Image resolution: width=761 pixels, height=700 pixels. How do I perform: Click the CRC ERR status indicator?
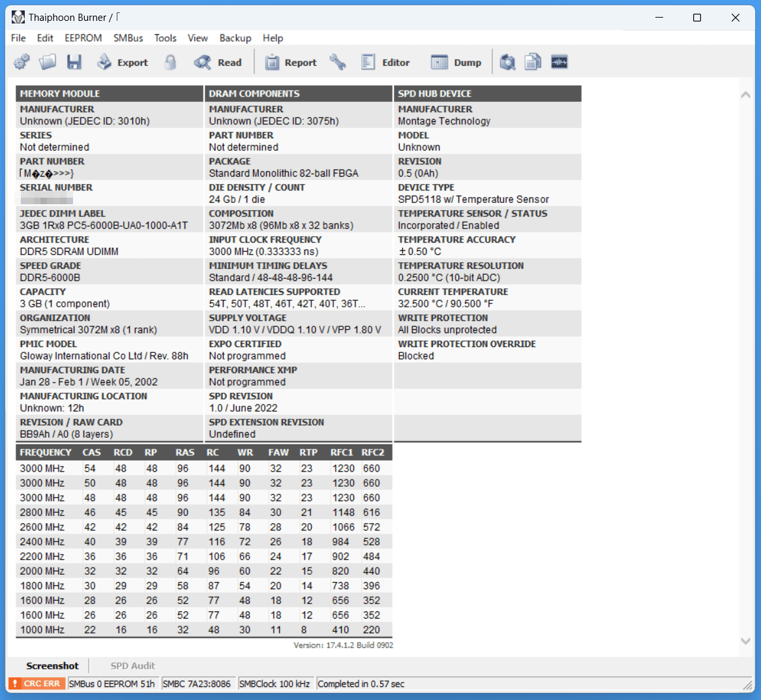tap(37, 684)
